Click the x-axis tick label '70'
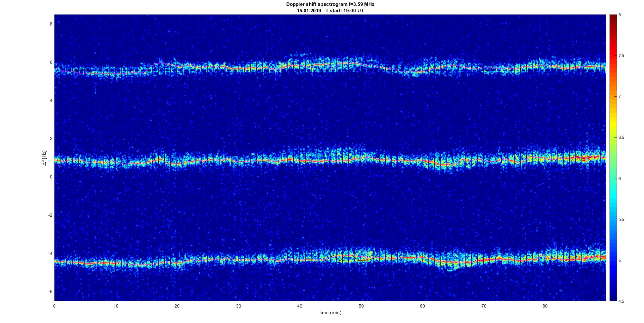This screenshot has height=323, width=644. [484, 306]
